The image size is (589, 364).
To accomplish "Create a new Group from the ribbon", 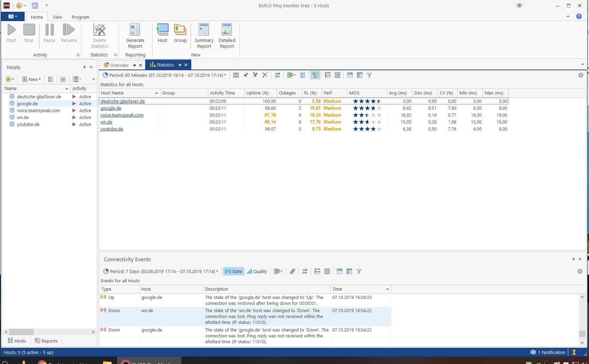I will pos(180,33).
